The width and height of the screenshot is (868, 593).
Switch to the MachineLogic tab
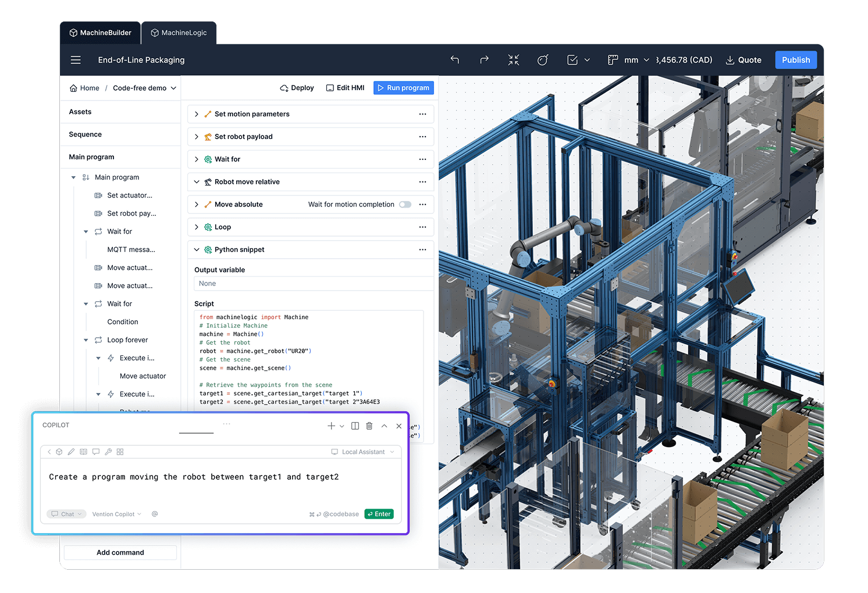point(179,33)
